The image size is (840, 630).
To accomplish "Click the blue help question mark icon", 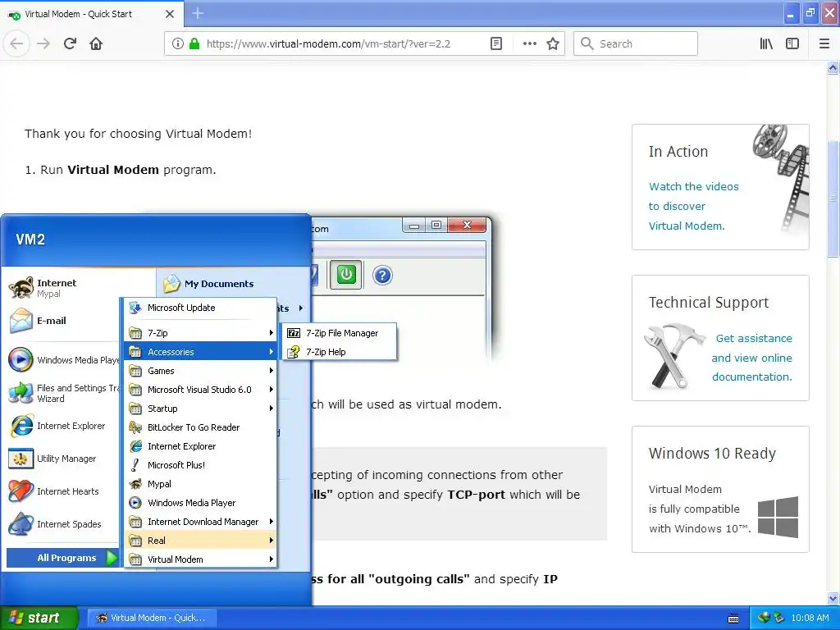I will 382,276.
